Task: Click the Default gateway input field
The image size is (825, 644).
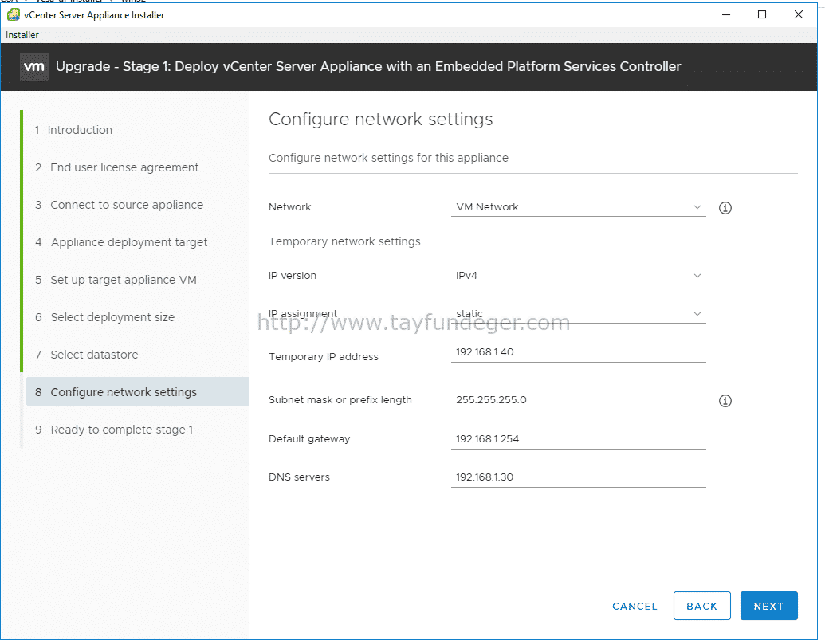Action: [x=578, y=439]
